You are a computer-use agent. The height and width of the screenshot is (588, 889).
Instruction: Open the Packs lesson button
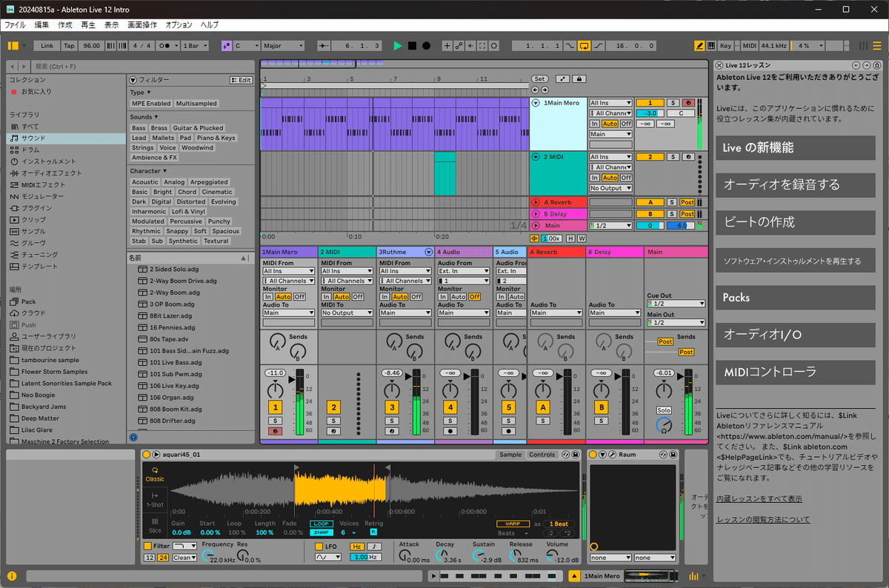coord(796,298)
